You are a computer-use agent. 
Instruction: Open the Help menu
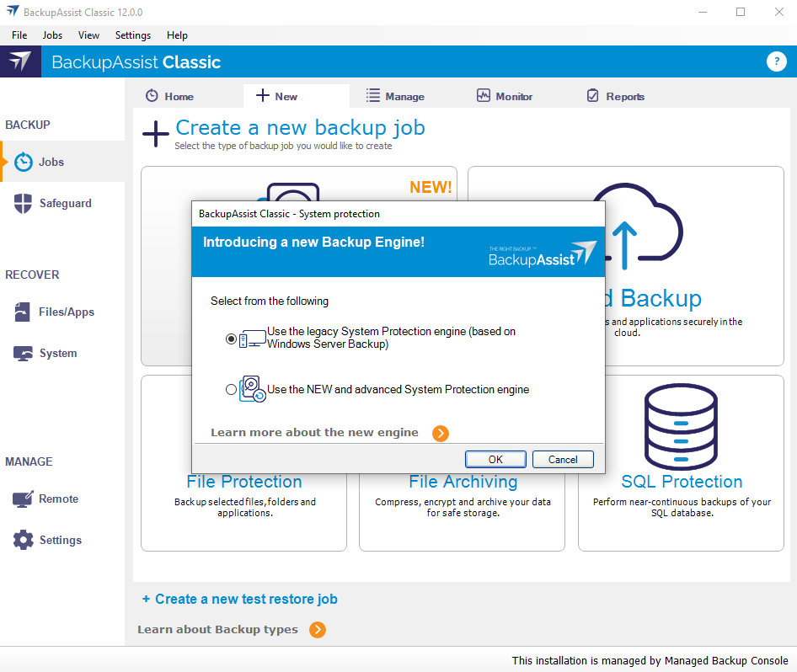click(x=177, y=35)
